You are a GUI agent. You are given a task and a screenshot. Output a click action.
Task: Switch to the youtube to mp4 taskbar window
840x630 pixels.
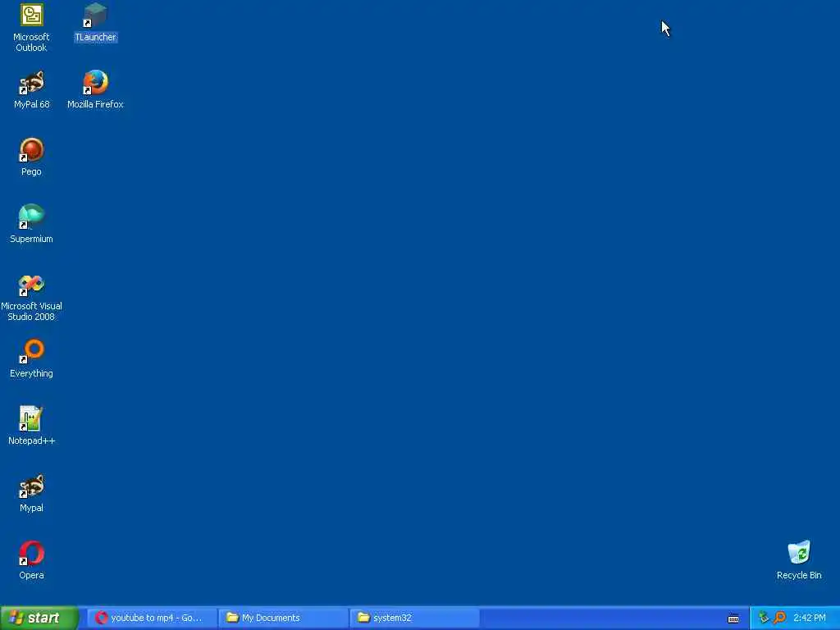pyautogui.click(x=152, y=618)
